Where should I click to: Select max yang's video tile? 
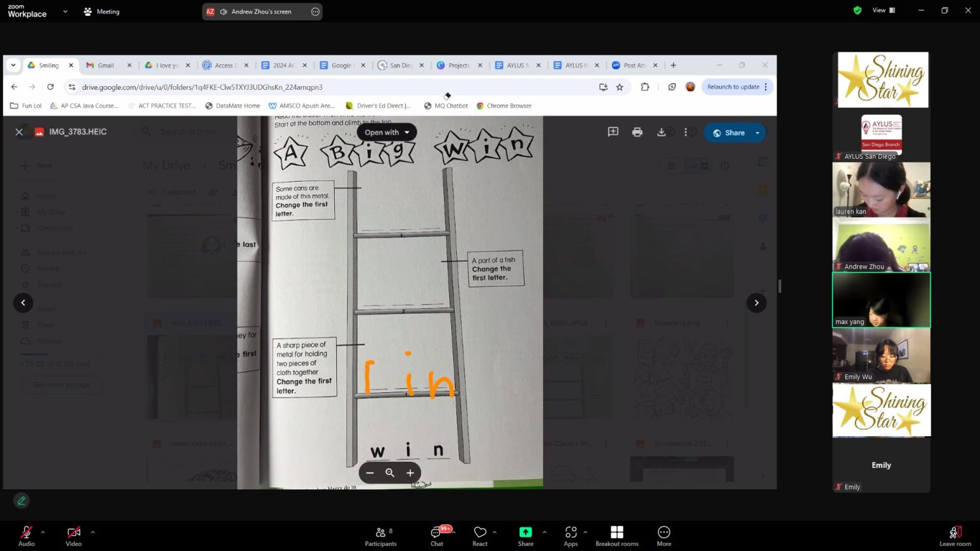tap(881, 300)
